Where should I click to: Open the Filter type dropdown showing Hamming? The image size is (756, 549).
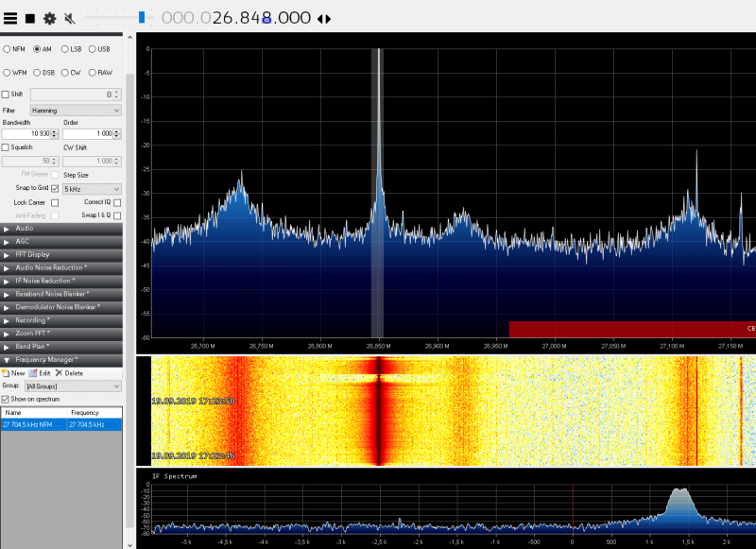click(x=76, y=111)
